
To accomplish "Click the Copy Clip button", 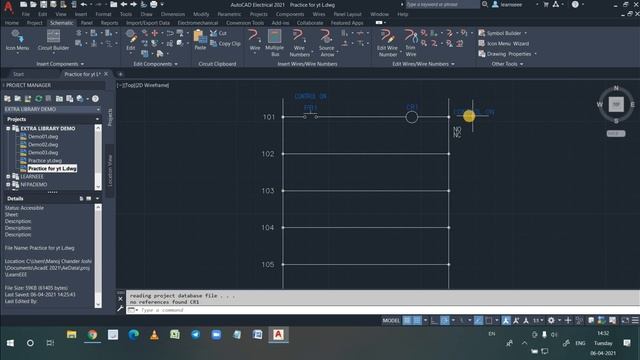I will coord(225,44).
